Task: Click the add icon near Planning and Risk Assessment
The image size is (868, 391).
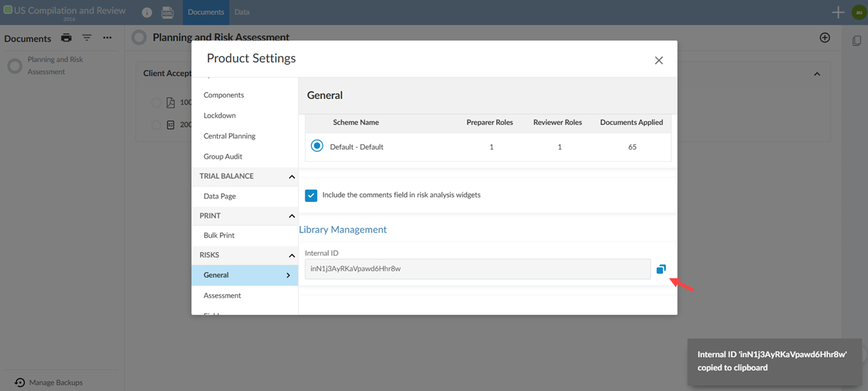Action: 825,37
